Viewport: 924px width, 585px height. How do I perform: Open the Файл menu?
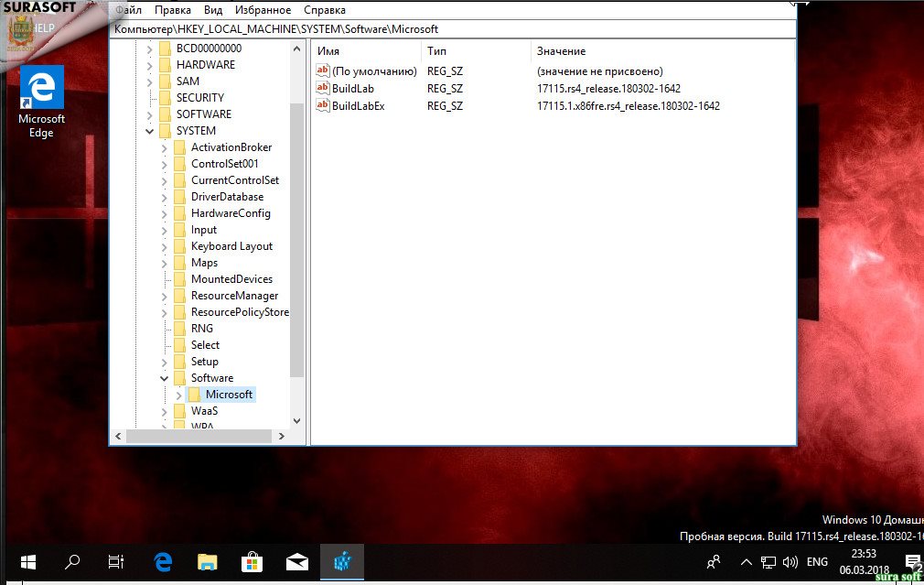pos(128,10)
